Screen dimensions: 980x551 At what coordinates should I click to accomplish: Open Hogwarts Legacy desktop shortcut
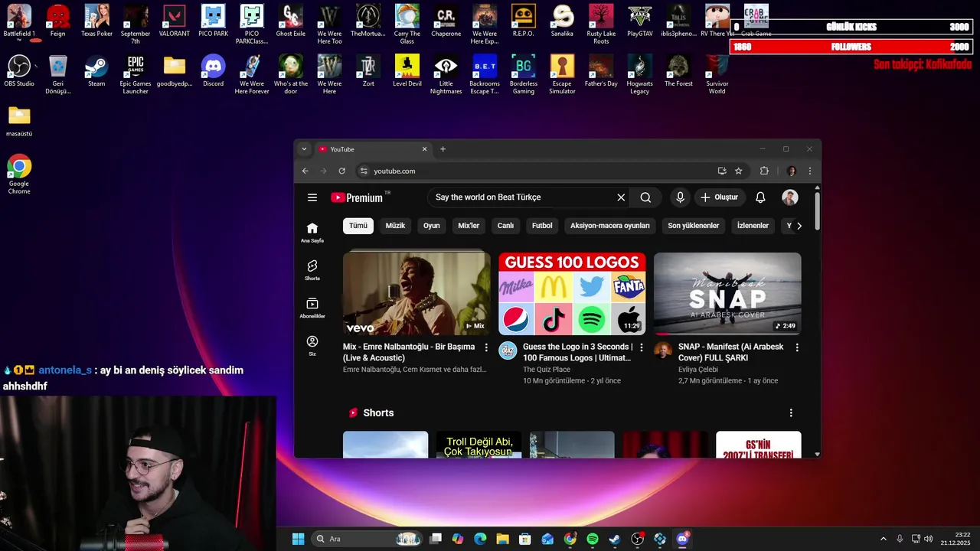639,74
